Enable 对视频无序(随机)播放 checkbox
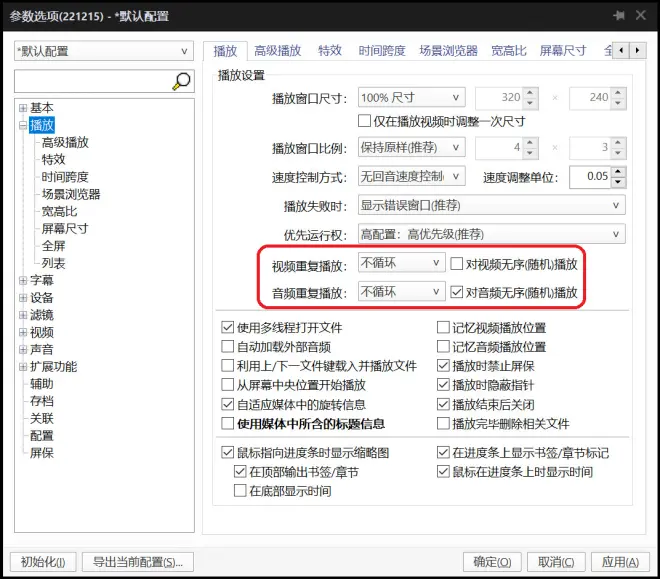660x579 pixels. (456, 264)
